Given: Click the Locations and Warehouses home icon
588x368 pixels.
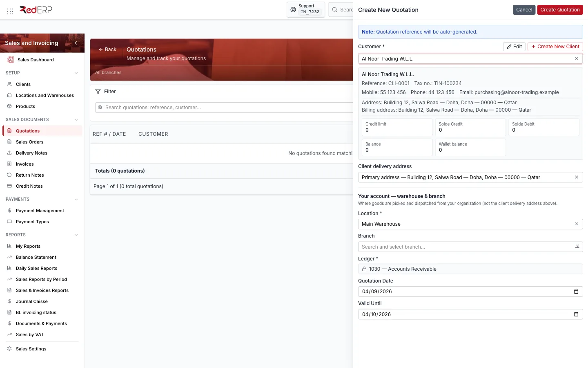Looking at the screenshot, I should (x=9, y=95).
